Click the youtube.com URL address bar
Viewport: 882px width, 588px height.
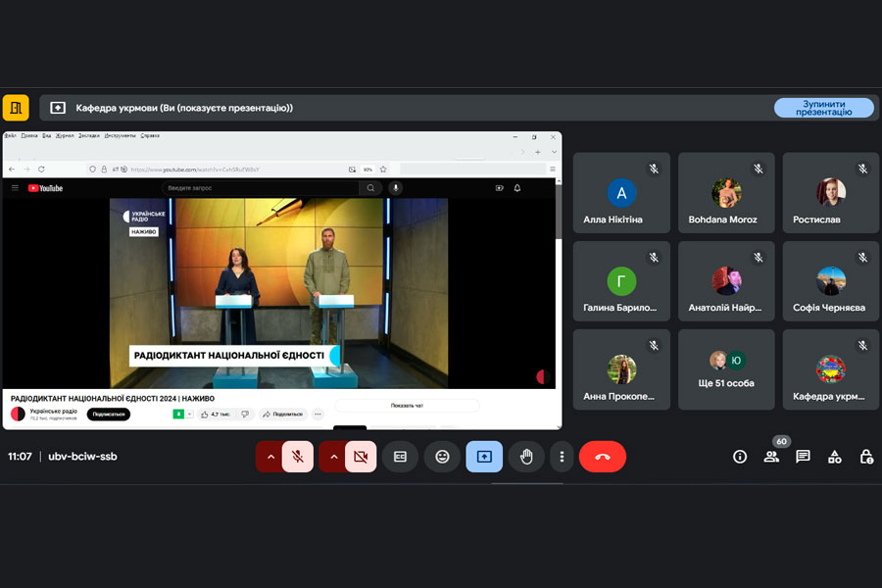(x=195, y=170)
